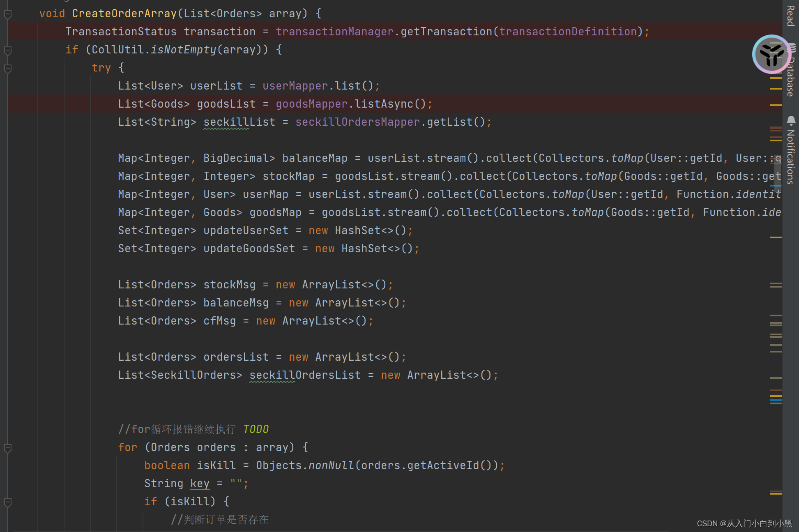Click the isKill boolean declaration
This screenshot has width=799, height=532.
216,465
